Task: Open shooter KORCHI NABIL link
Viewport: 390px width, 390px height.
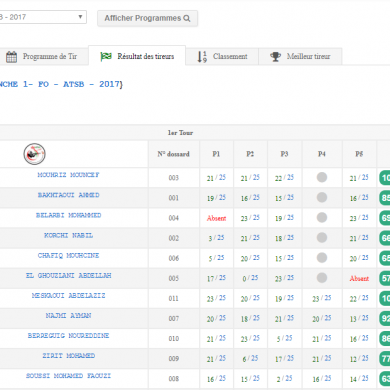Action: click(68, 235)
